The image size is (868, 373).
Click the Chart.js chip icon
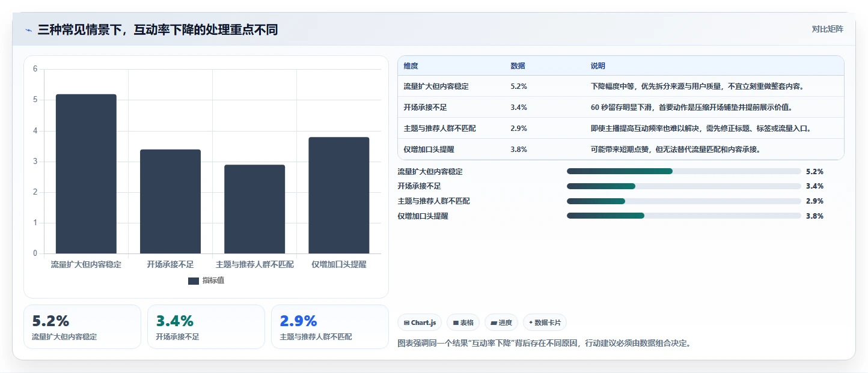tap(407, 323)
